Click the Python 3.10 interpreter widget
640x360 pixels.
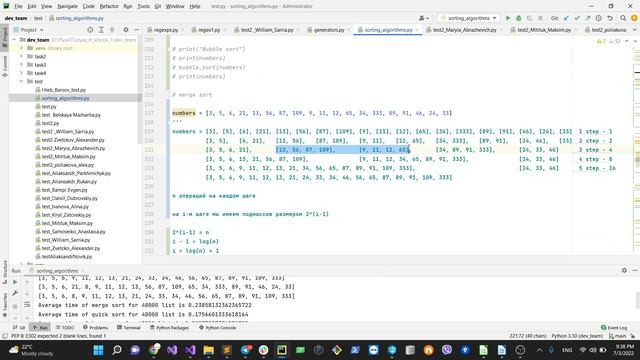tap(577, 336)
